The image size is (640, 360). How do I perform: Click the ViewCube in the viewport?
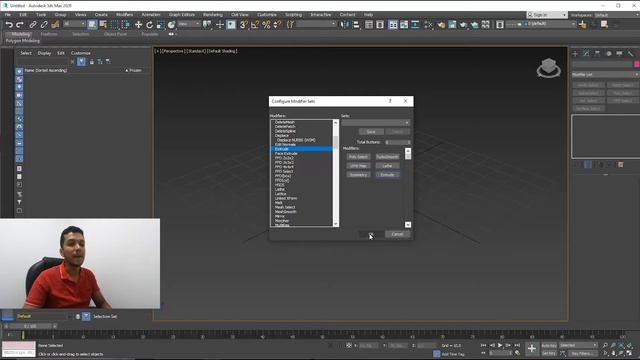549,68
